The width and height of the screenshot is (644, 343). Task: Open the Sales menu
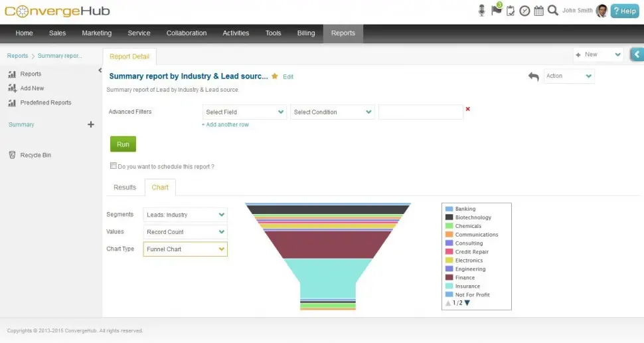coord(58,33)
